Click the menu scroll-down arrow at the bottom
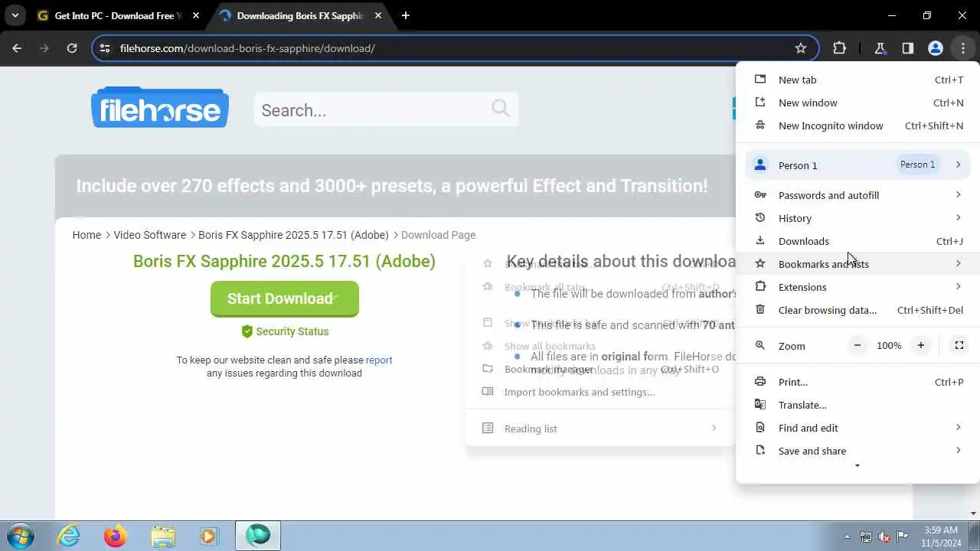The height and width of the screenshot is (551, 980). point(857,466)
